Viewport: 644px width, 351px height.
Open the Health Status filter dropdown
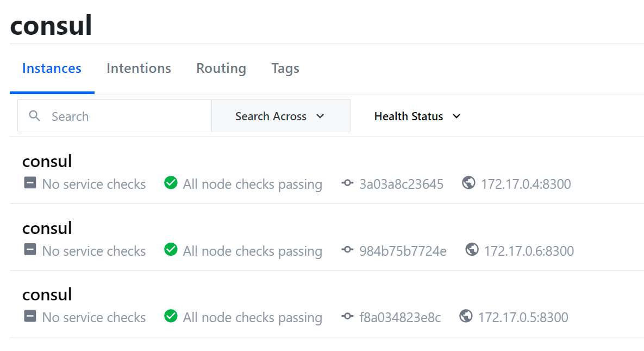417,116
